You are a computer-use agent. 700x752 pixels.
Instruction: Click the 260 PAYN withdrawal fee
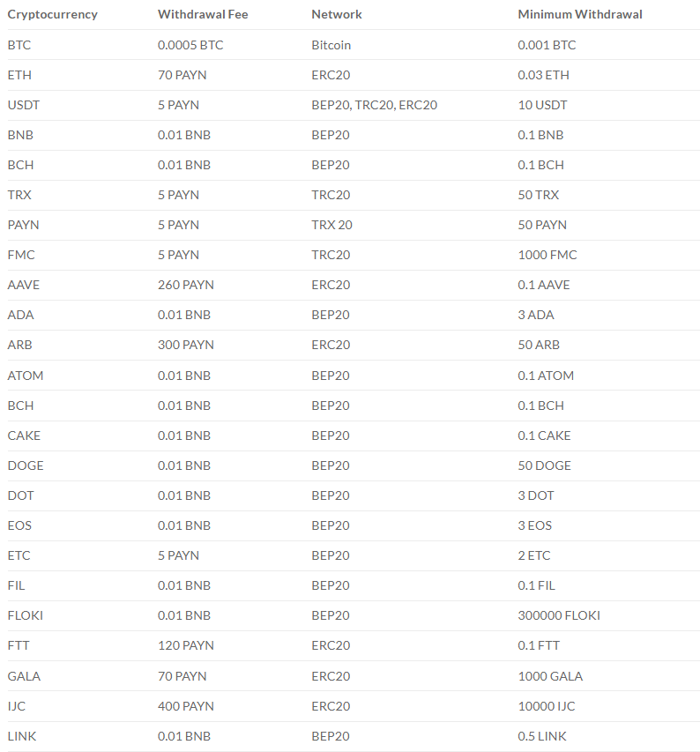pyautogui.click(x=186, y=285)
